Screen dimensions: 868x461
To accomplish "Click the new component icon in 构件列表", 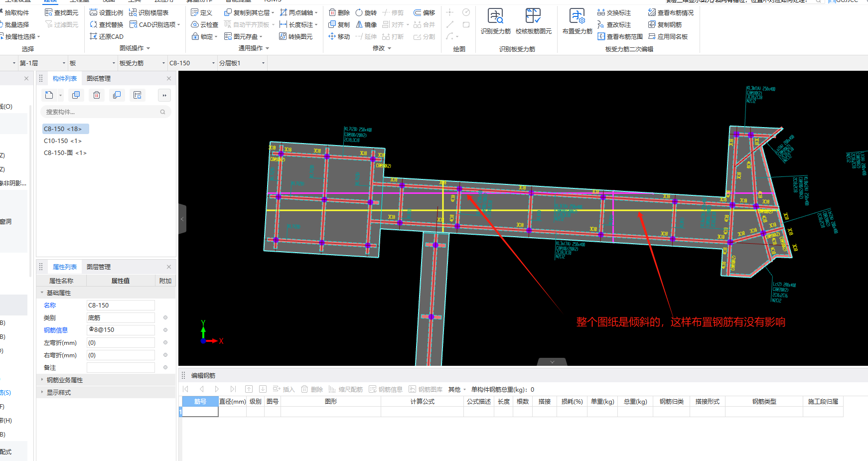I will pyautogui.click(x=49, y=95).
